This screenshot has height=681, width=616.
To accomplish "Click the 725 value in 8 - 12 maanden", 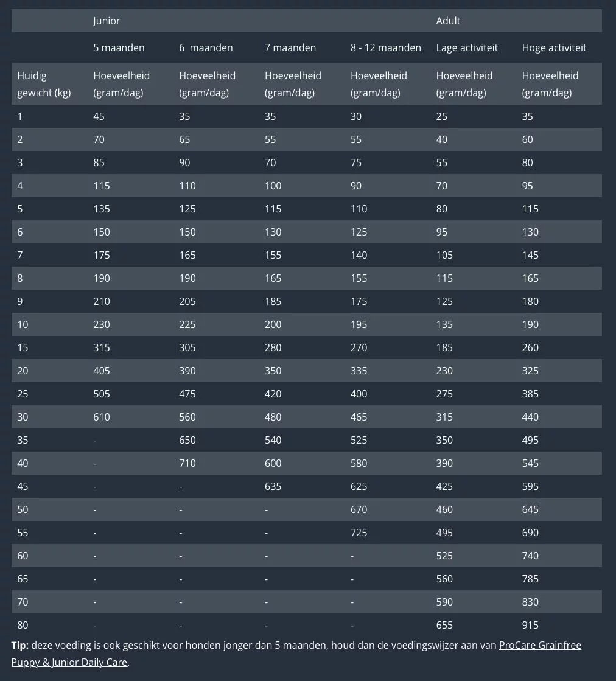I will (359, 533).
